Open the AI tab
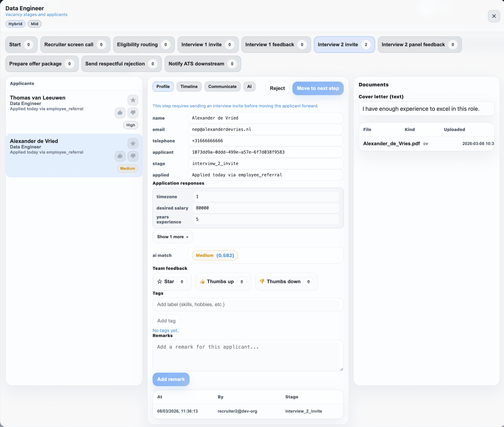This screenshot has width=504, height=427. 249,86
